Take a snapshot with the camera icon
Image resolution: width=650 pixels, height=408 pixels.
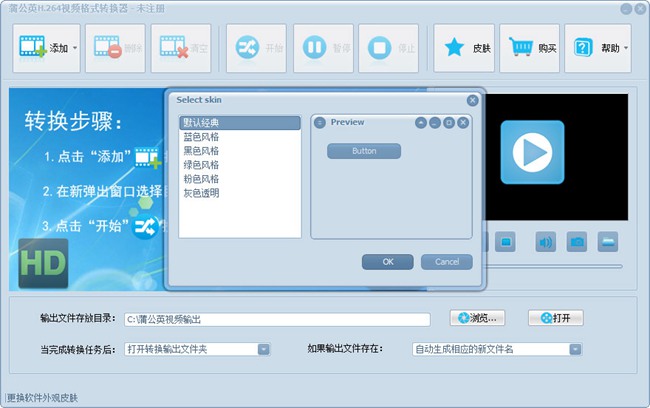click(x=577, y=242)
